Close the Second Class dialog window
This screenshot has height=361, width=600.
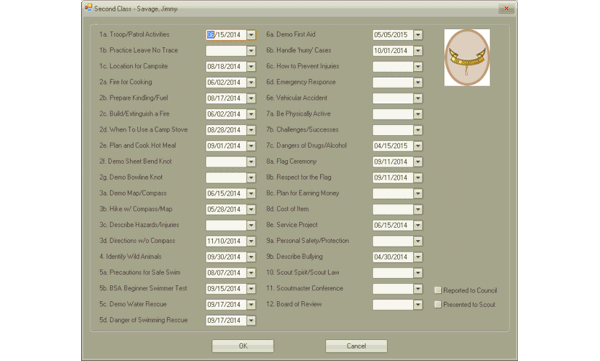506,8
